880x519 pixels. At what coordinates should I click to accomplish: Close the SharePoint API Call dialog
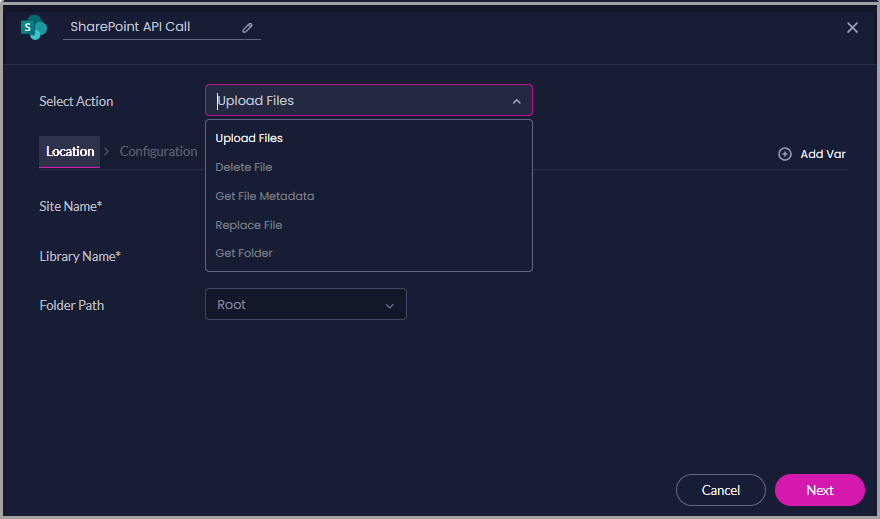(852, 27)
